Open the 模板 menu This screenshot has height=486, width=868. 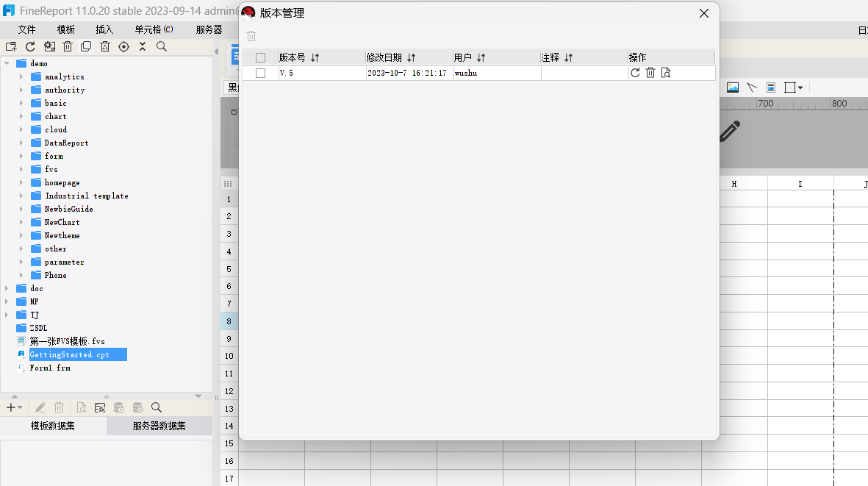coord(66,29)
